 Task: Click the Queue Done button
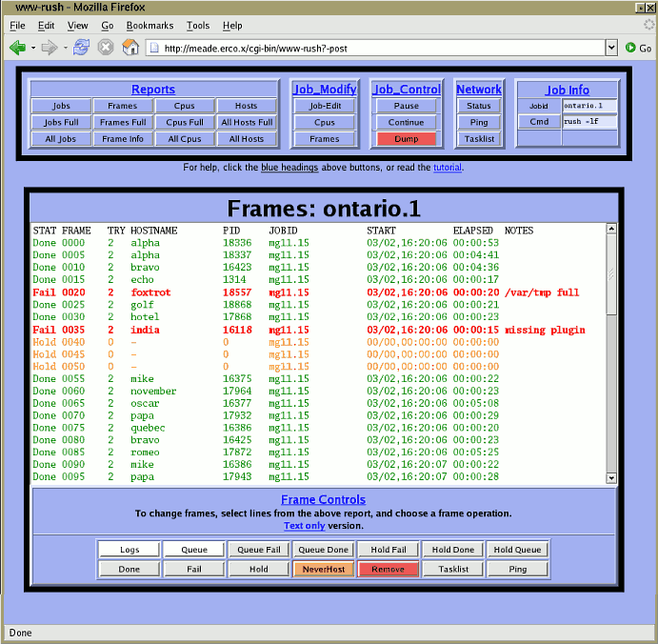click(x=323, y=550)
